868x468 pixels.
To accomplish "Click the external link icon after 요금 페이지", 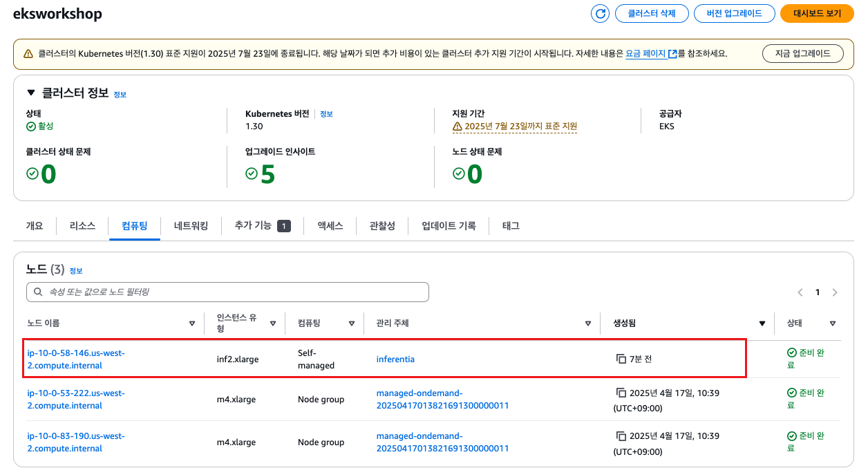I will coord(672,53).
